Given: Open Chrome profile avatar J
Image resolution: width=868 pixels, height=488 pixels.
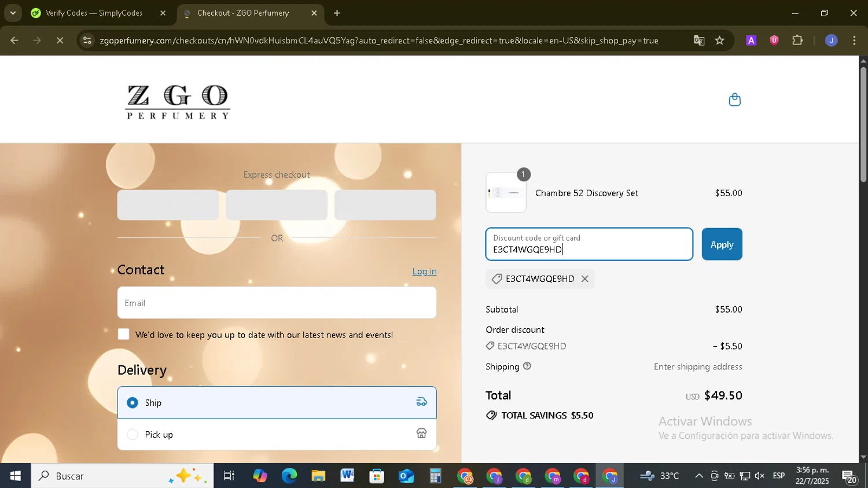Looking at the screenshot, I should tap(831, 41).
